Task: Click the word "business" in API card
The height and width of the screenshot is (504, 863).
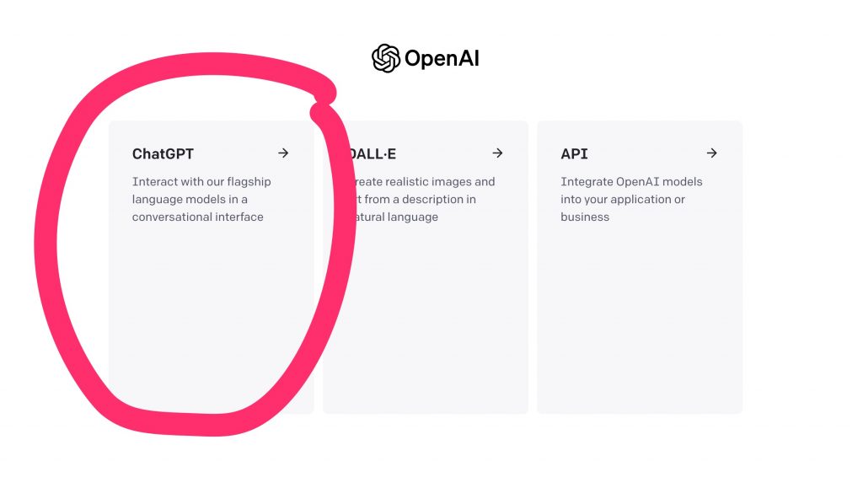Action: pos(585,217)
